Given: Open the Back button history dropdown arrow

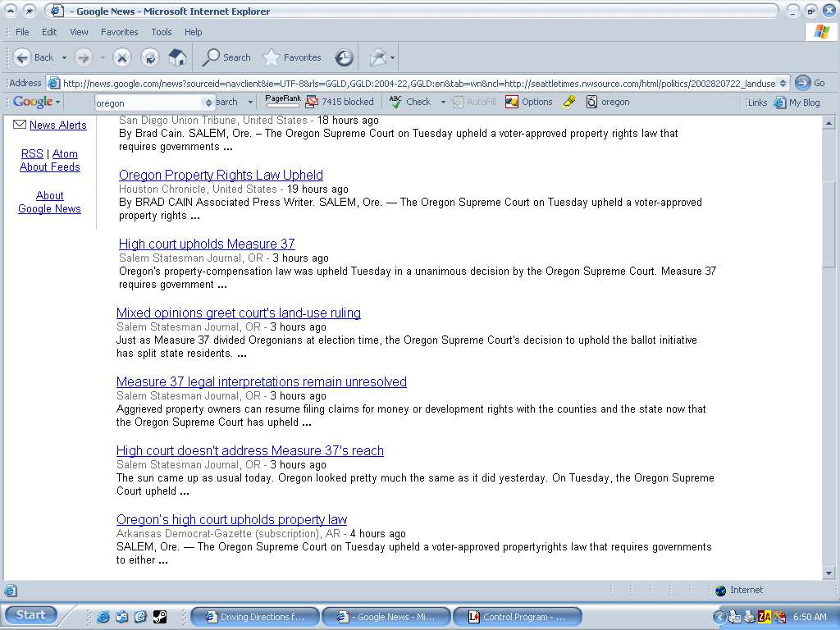Looking at the screenshot, I should [64, 57].
